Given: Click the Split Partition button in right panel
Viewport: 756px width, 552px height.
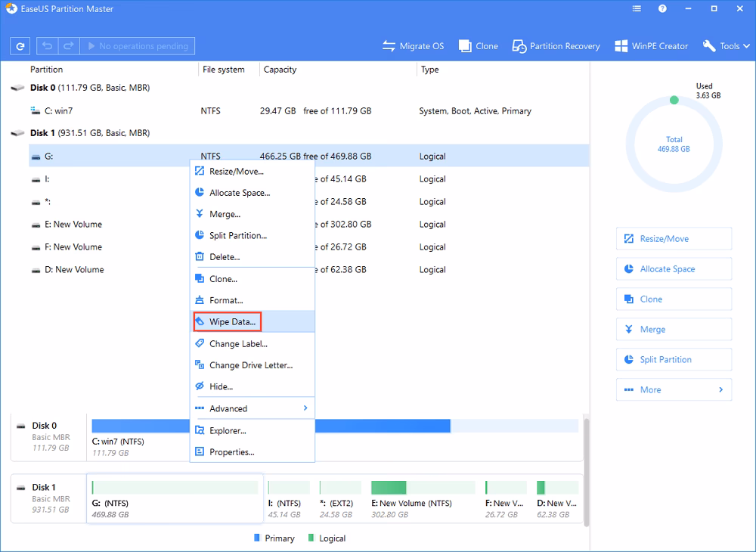Looking at the screenshot, I should (x=673, y=359).
